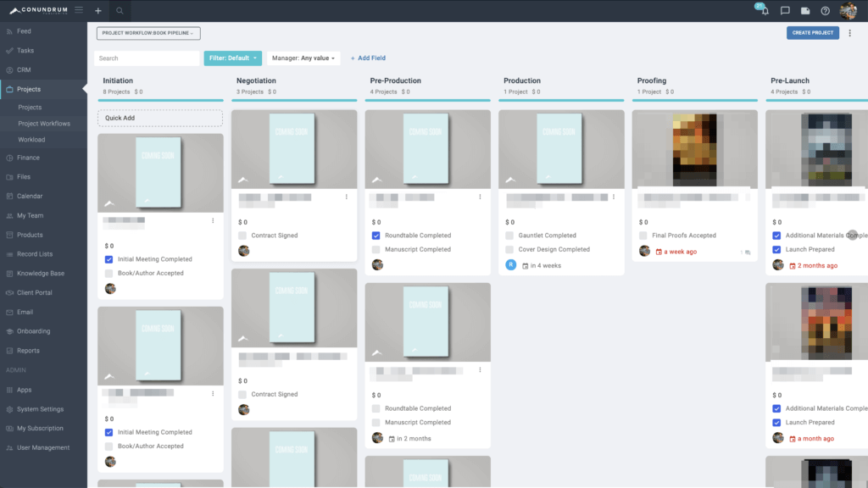Open Feed in the sidebar
The image size is (868, 488).
coord(24,31)
